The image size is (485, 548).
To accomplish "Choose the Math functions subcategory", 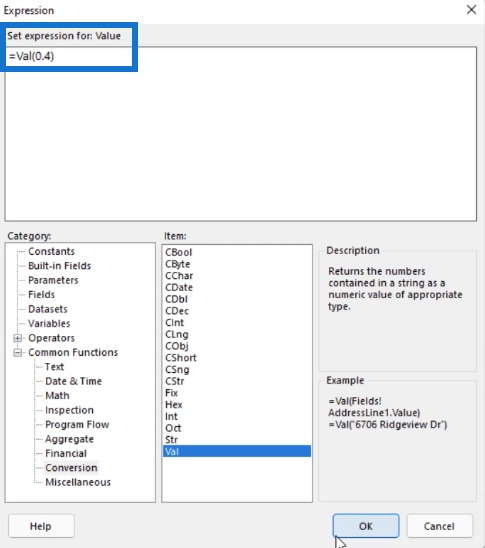I will (x=57, y=395).
